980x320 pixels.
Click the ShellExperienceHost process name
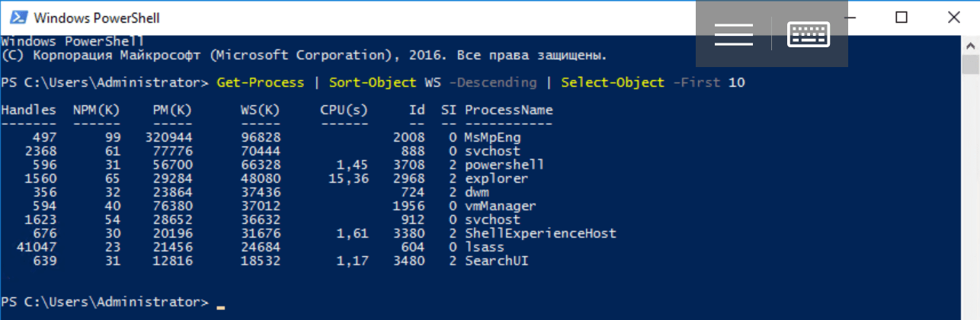pos(540,233)
